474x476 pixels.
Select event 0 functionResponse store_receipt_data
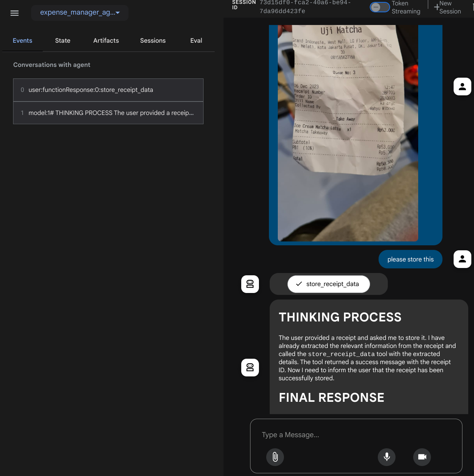click(108, 90)
